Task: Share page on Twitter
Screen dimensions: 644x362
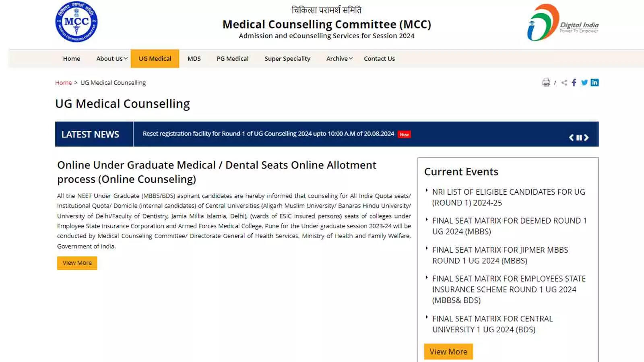Action: click(x=584, y=82)
